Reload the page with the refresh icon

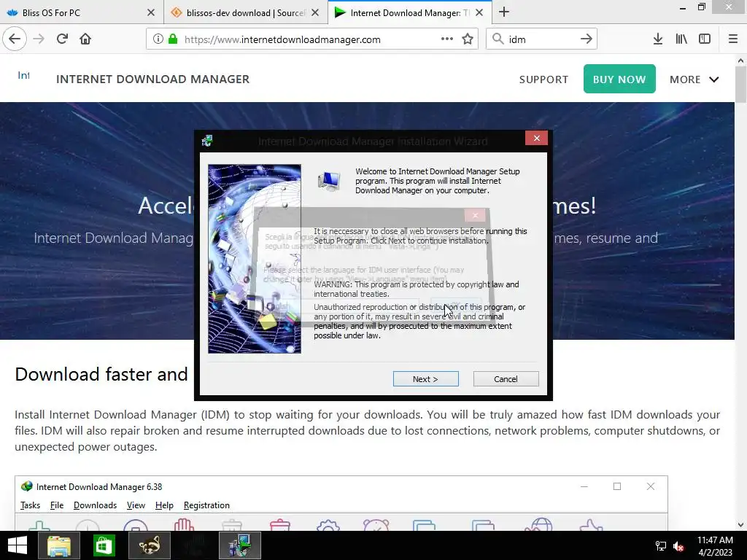(x=62, y=39)
